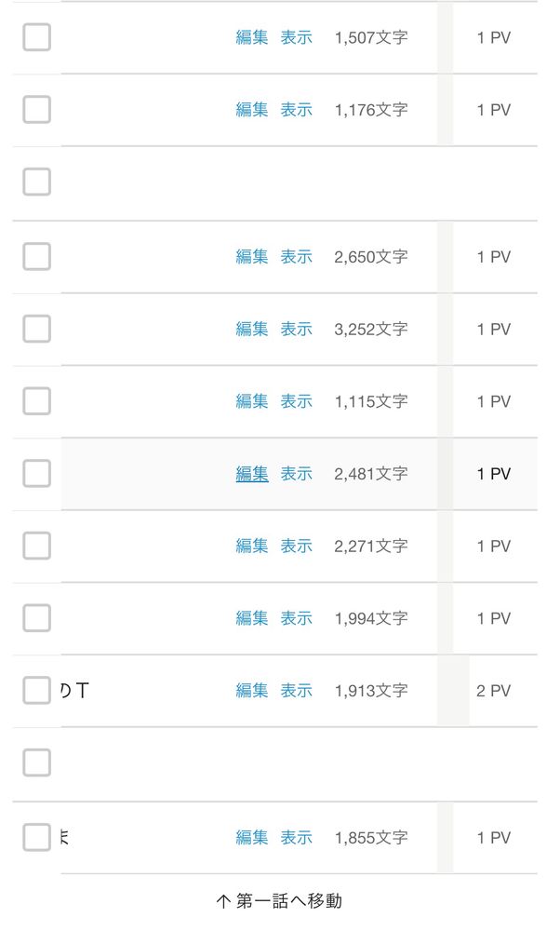Mark the checkbox on the 1,855文字 row
The image size is (560, 931).
36,837
